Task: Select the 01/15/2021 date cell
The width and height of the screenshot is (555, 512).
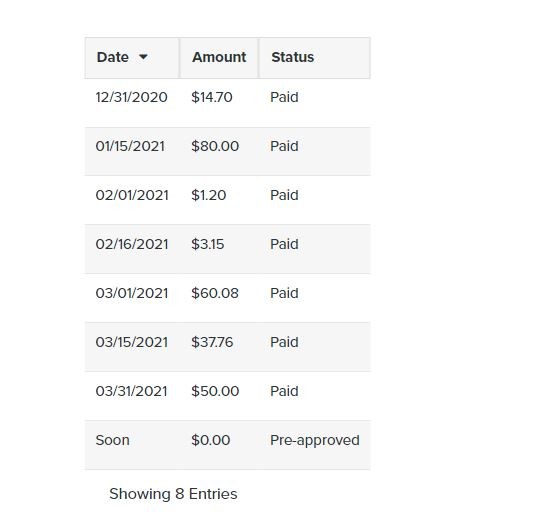Action: click(130, 146)
